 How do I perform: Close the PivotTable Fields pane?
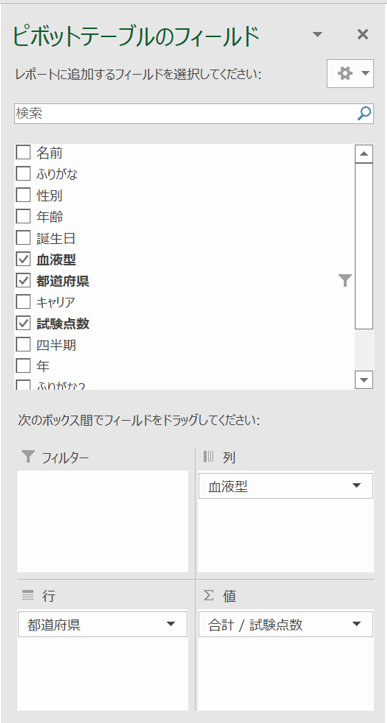(x=363, y=34)
